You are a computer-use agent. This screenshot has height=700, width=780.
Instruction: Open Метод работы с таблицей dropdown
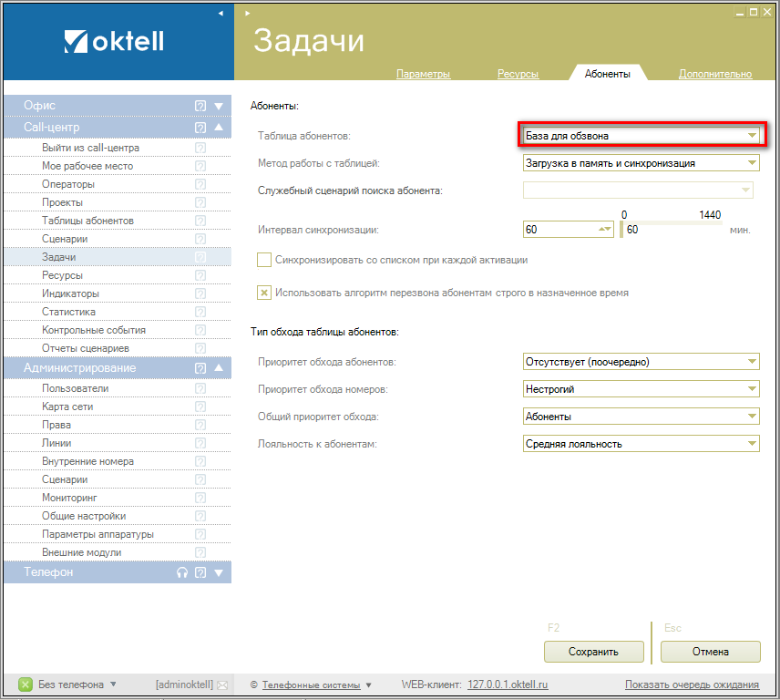[641, 163]
